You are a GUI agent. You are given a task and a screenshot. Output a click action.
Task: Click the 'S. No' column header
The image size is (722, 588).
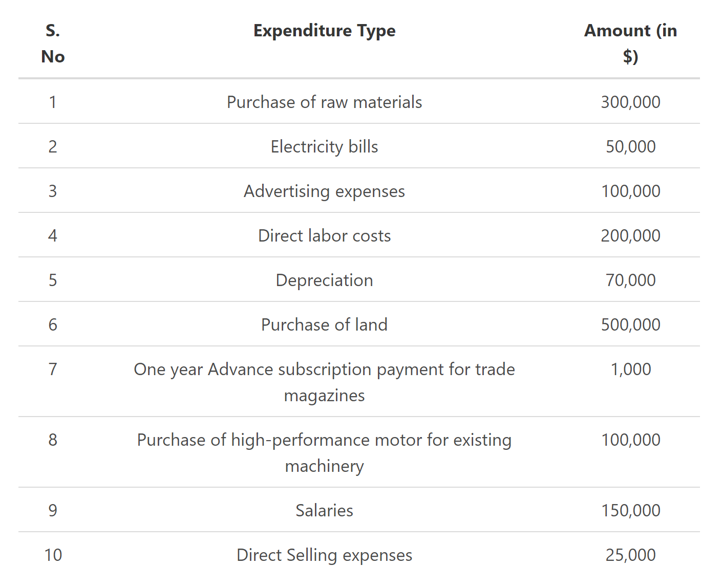(x=53, y=43)
